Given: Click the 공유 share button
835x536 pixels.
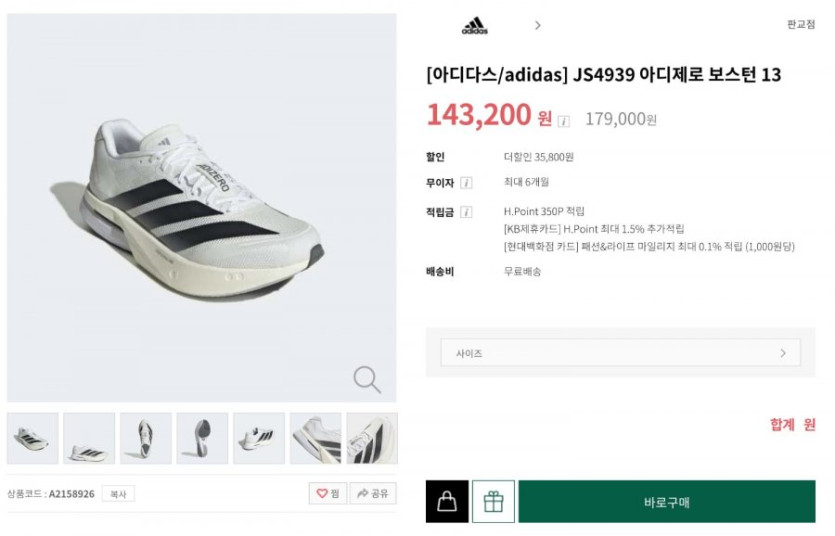Looking at the screenshot, I should pyautogui.click(x=372, y=493).
